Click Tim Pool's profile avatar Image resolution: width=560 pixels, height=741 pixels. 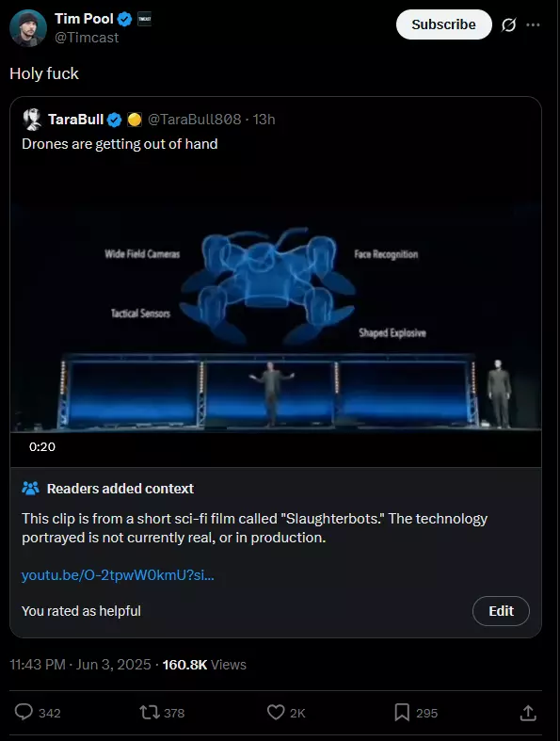[x=28, y=28]
